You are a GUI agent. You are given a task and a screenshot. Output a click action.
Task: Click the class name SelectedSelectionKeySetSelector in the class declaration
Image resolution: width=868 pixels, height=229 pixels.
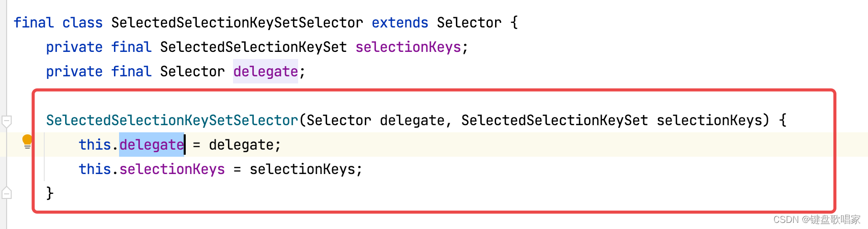(237, 23)
